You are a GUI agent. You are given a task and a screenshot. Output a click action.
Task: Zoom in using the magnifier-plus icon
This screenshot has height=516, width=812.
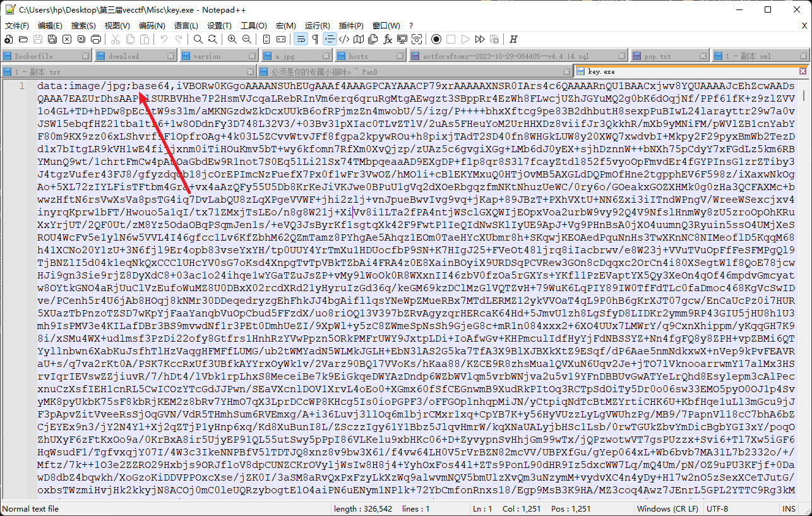coord(232,39)
